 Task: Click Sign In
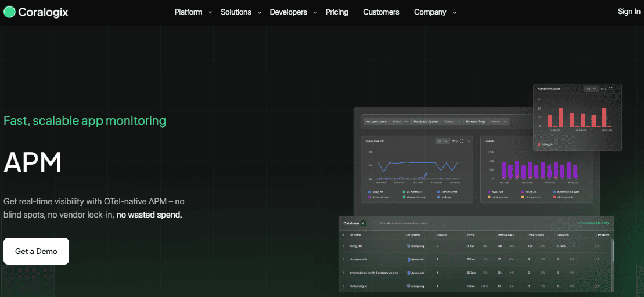pyautogui.click(x=629, y=12)
